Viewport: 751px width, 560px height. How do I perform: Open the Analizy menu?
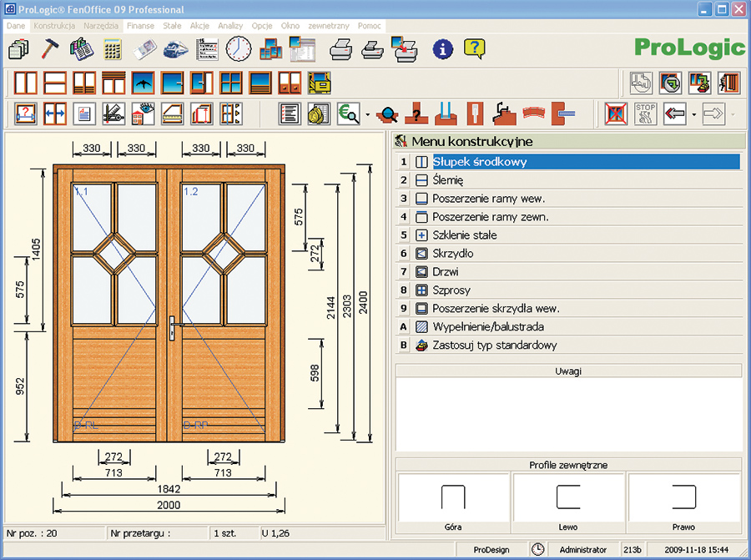coord(230,26)
